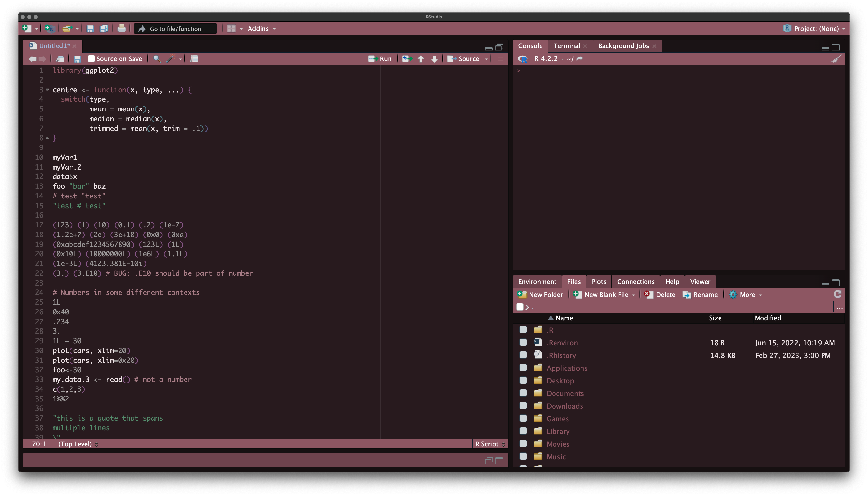Image resolution: width=868 pixels, height=496 pixels.
Task: Click the Source button
Action: coord(463,59)
